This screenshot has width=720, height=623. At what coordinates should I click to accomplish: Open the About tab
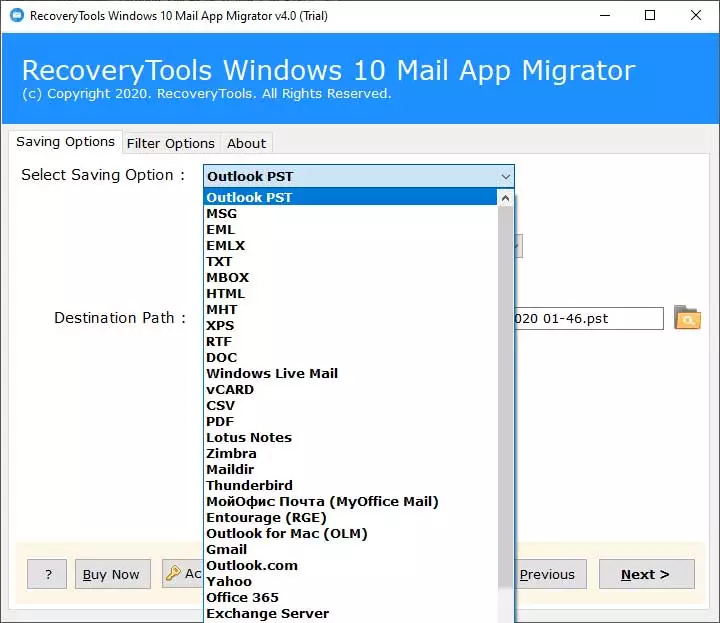[246, 143]
